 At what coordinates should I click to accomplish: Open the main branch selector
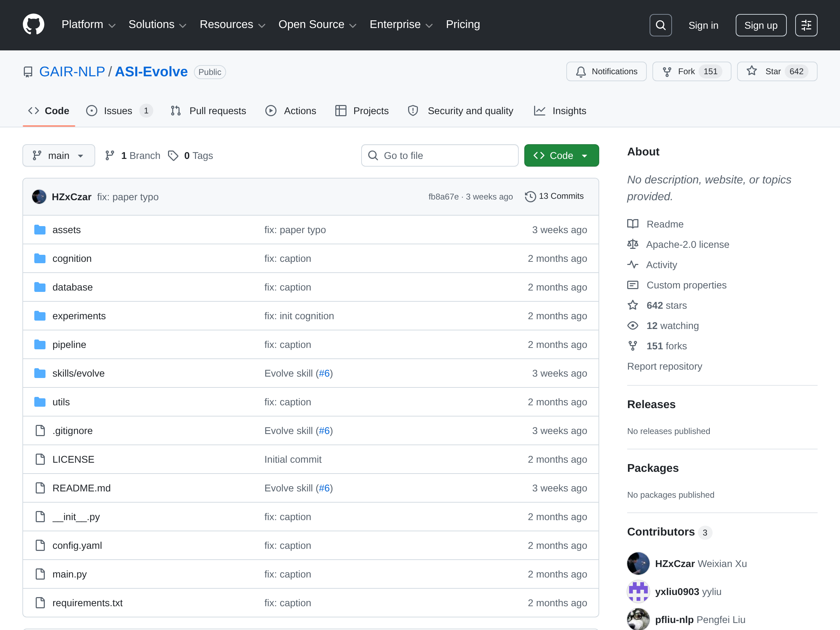[x=59, y=155]
